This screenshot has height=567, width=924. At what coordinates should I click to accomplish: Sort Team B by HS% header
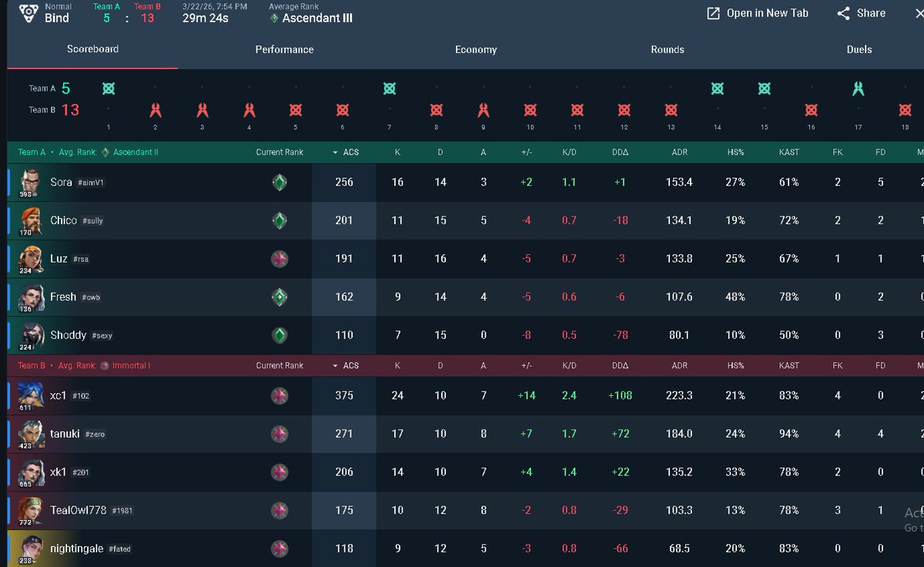(x=735, y=366)
